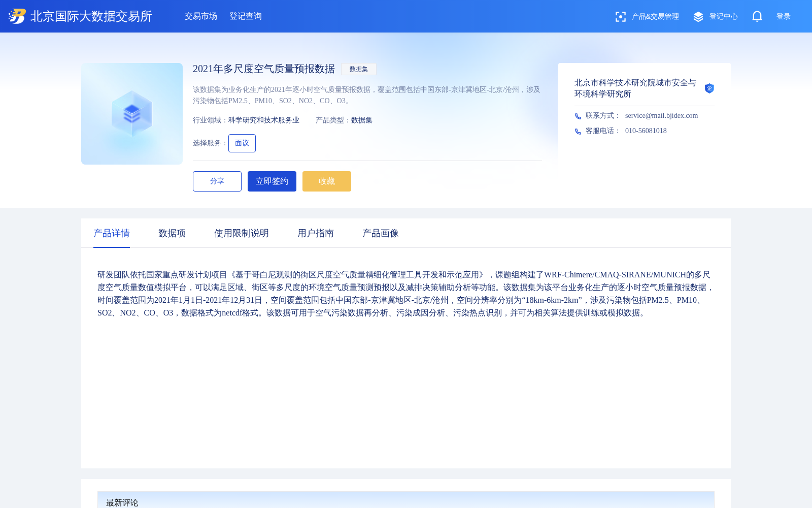812x508 pixels.
Task: Open the notification bell
Action: [x=757, y=16]
